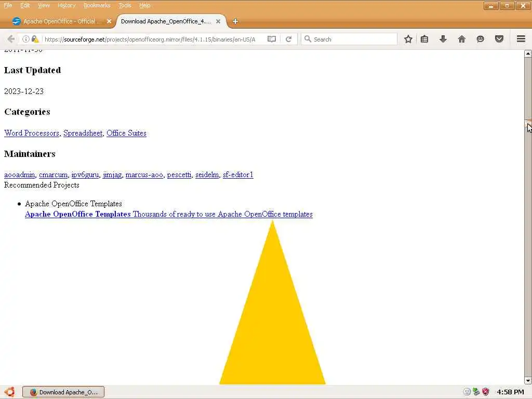This screenshot has width=532, height=399.
Task: Click the date 2023-12-23
Action: [24, 91]
